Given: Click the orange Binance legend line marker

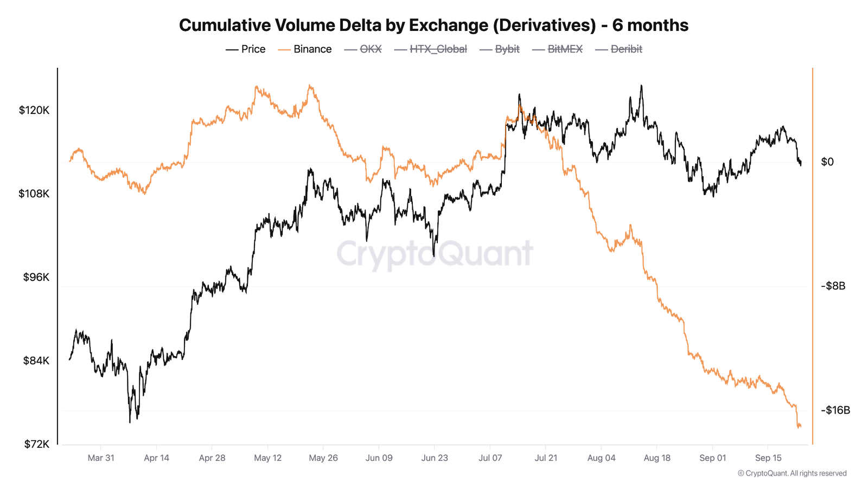Looking at the screenshot, I should coord(284,50).
